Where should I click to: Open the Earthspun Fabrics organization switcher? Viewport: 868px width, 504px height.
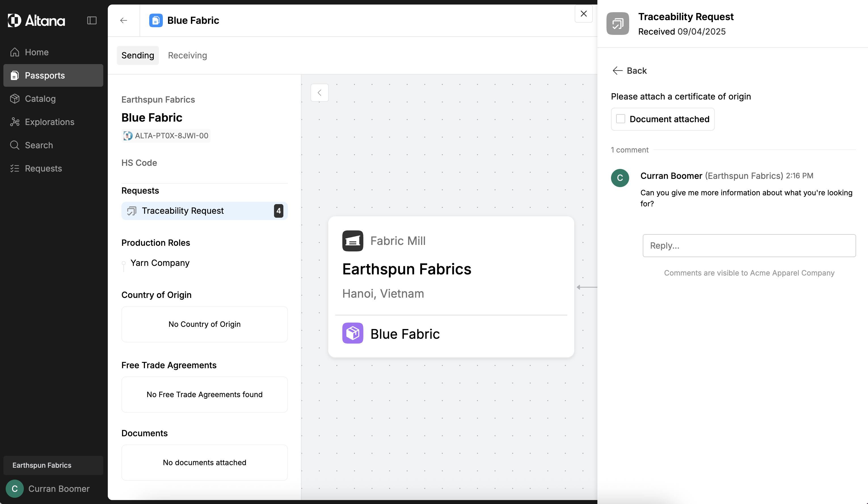tap(53, 465)
